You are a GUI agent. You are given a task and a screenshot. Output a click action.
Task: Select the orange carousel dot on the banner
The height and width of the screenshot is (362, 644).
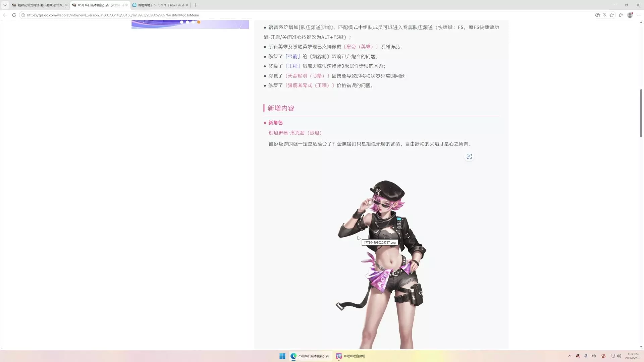[199, 22]
